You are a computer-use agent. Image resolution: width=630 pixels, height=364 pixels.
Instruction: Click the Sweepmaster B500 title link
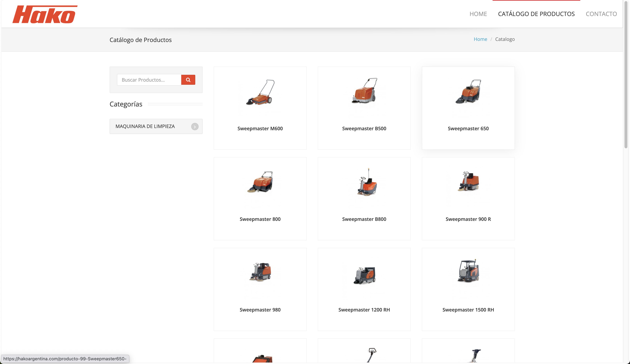[x=364, y=129]
